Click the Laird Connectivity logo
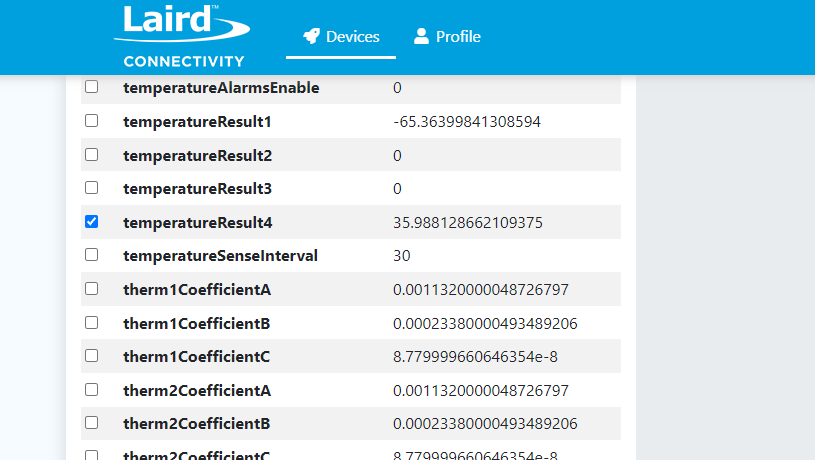Screen dimensions: 815x460 click(180, 37)
